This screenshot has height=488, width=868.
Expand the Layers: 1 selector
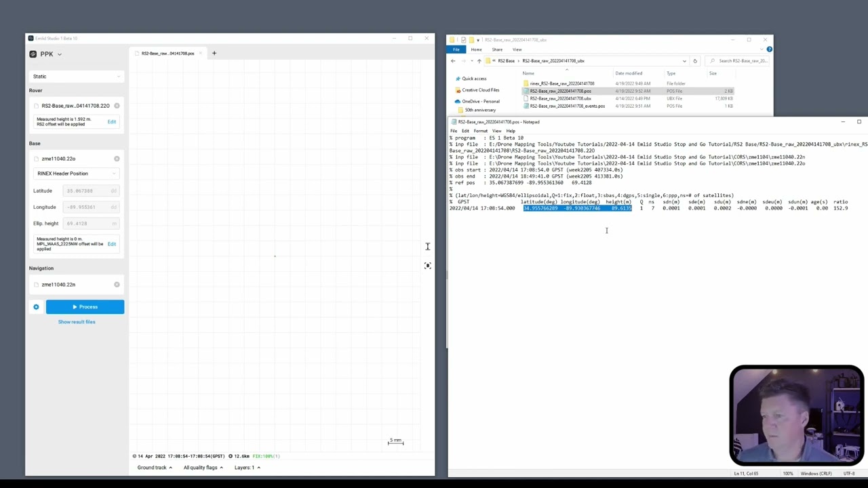[x=248, y=468]
